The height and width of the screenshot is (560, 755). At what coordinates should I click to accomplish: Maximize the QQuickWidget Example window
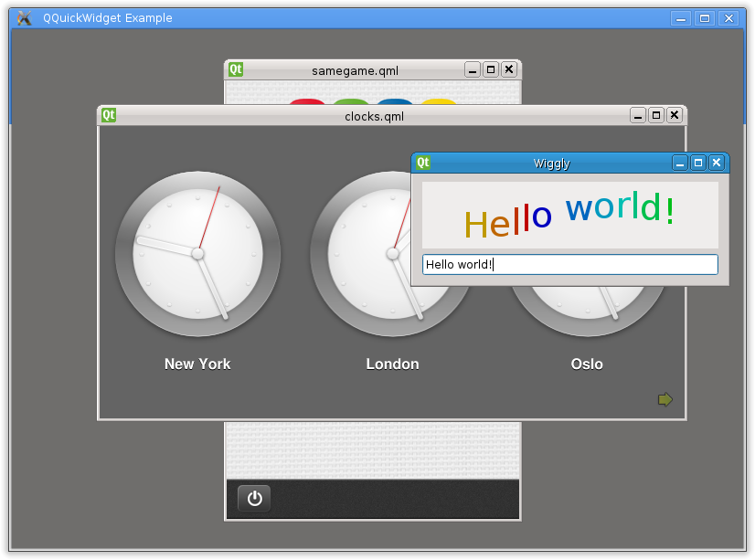tap(705, 19)
